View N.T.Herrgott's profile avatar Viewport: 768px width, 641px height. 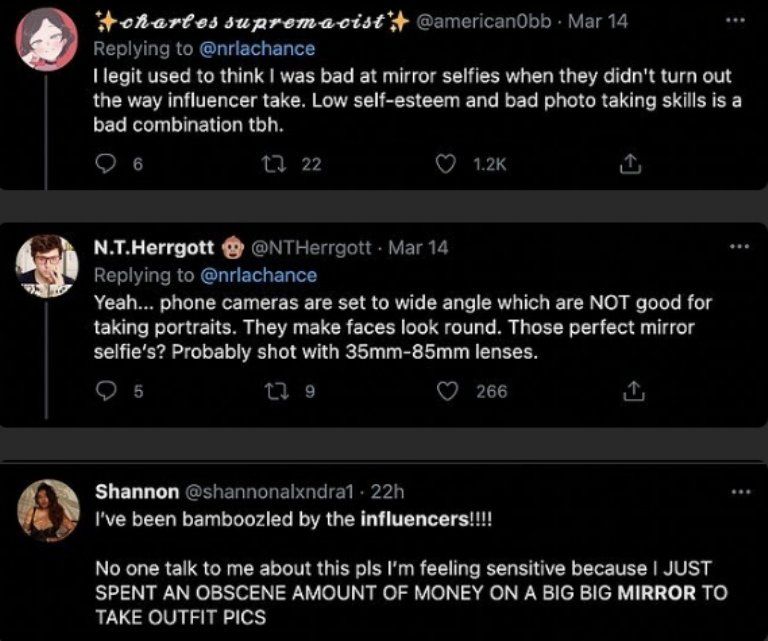(47, 265)
